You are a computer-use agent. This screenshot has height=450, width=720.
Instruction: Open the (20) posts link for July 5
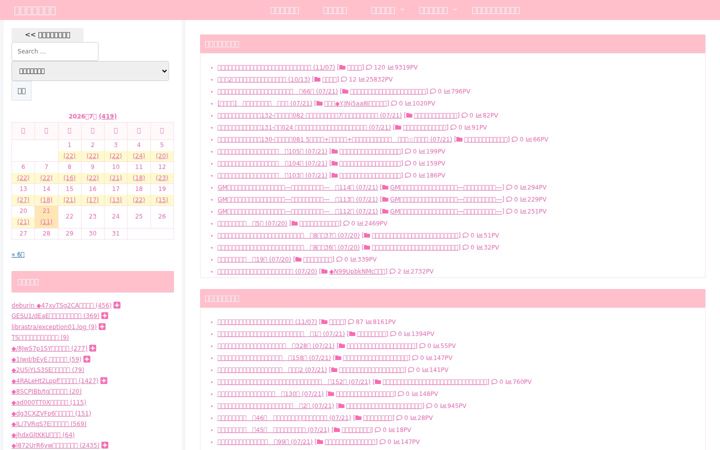coord(162,156)
